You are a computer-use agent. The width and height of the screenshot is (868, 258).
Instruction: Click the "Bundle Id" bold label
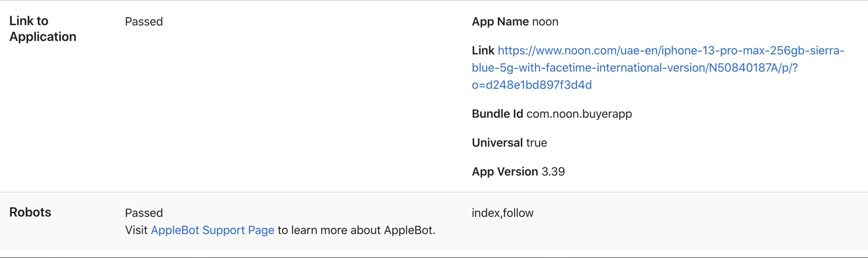pyautogui.click(x=497, y=114)
